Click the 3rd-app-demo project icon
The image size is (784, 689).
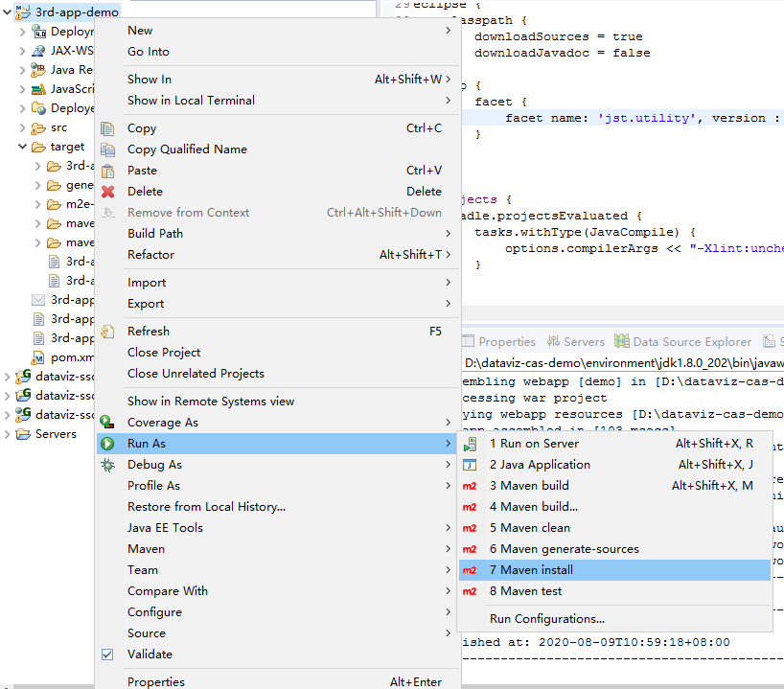pos(23,12)
